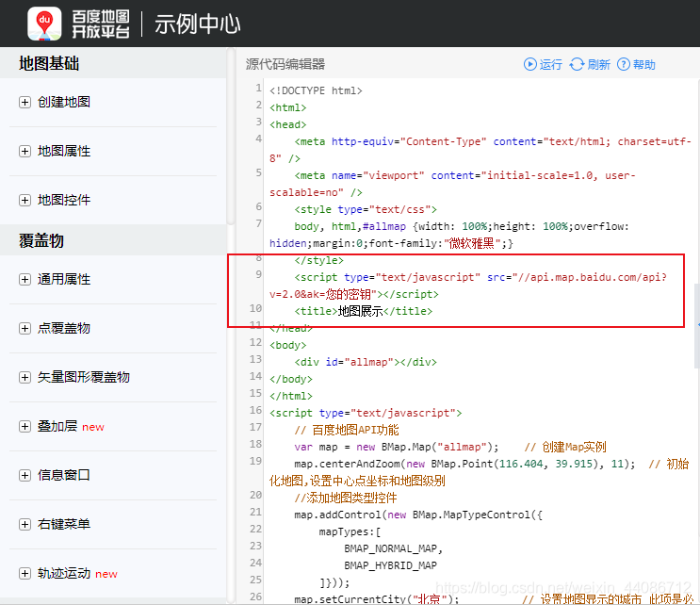Image resolution: width=700 pixels, height=605 pixels.
Task: Open the 地图属性 menu entry
Action: [64, 151]
